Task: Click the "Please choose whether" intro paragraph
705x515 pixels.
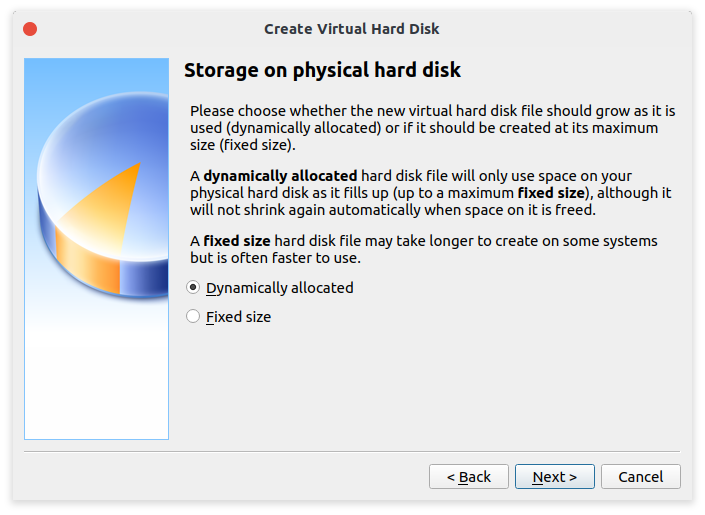Action: tap(432, 128)
